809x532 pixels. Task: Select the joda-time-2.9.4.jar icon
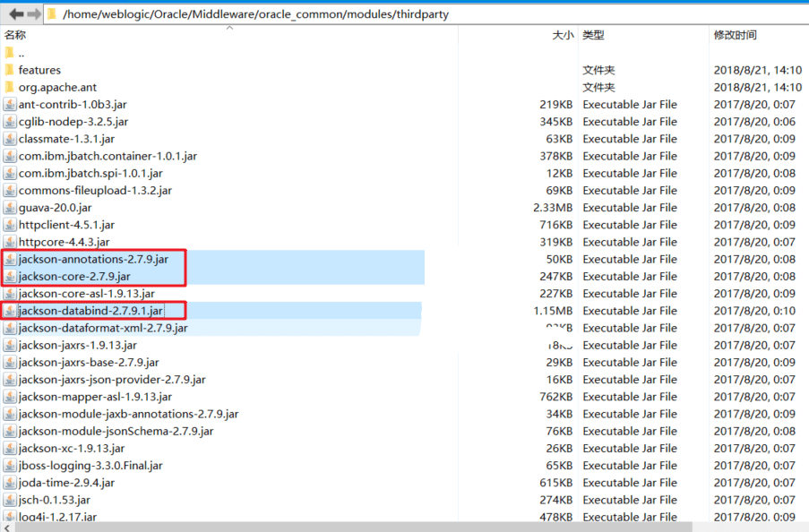(9, 483)
